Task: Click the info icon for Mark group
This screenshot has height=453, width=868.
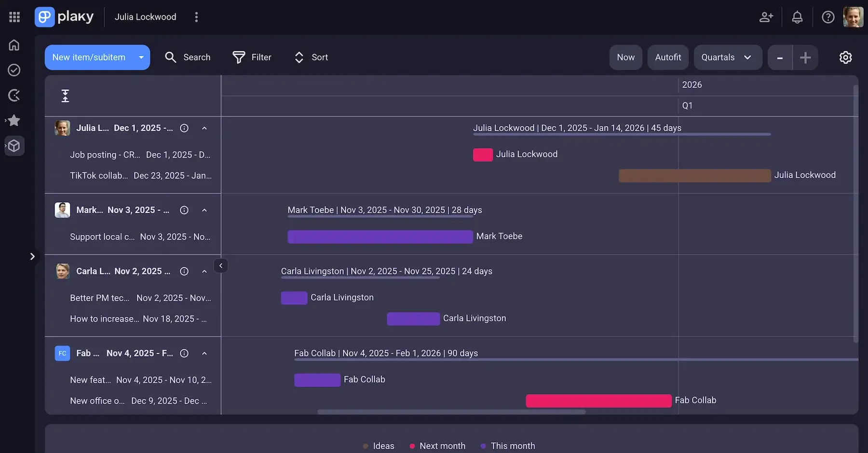Action: (x=184, y=210)
